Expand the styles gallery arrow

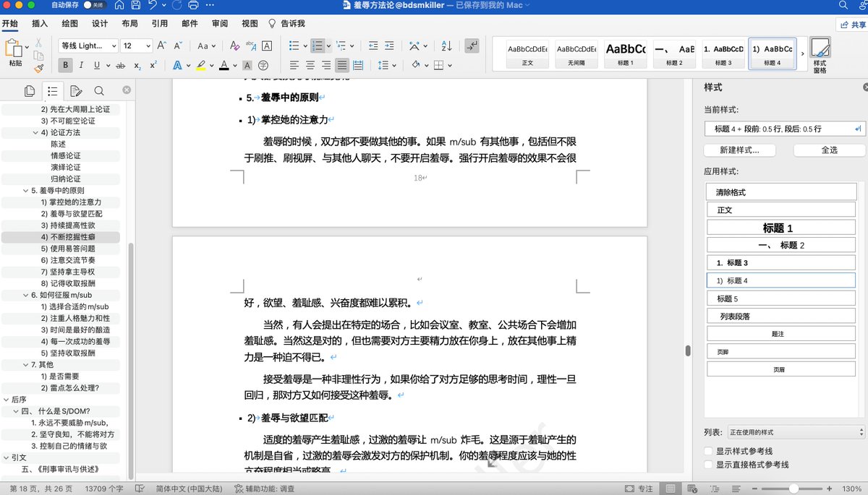[x=803, y=55]
